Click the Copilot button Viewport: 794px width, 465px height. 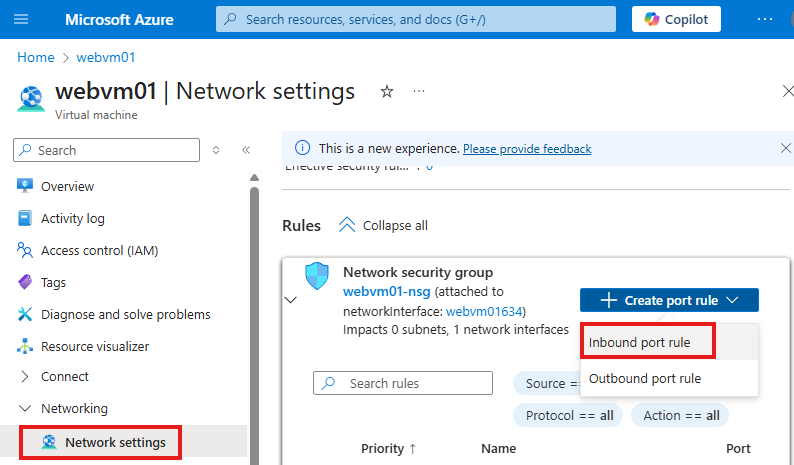pos(676,19)
